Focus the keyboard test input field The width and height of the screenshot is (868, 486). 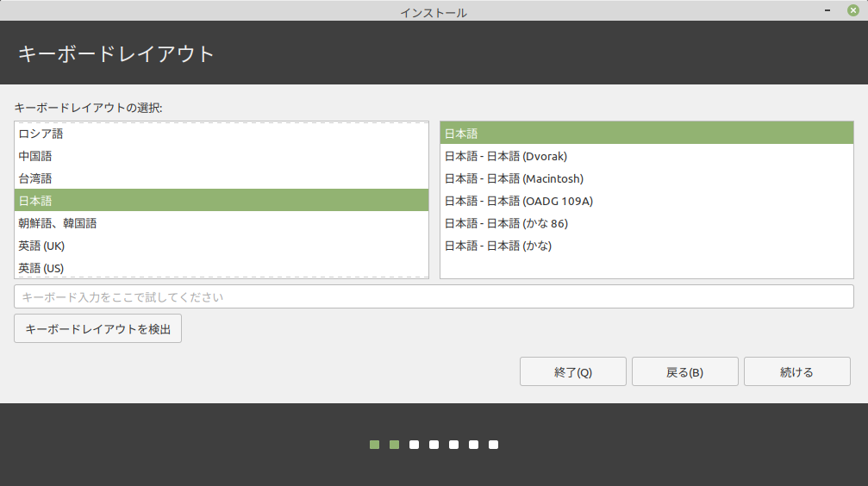[434, 296]
